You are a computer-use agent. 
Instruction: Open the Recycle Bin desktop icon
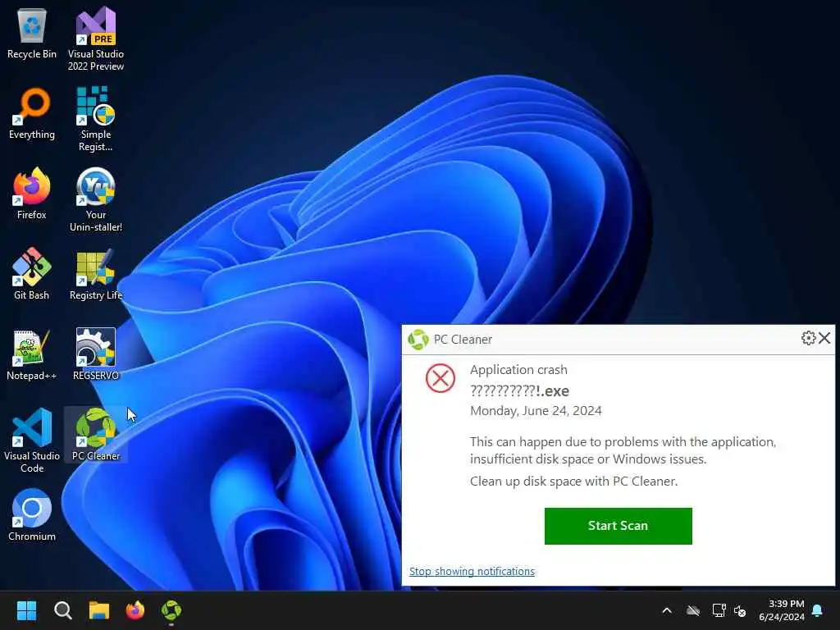point(32,34)
